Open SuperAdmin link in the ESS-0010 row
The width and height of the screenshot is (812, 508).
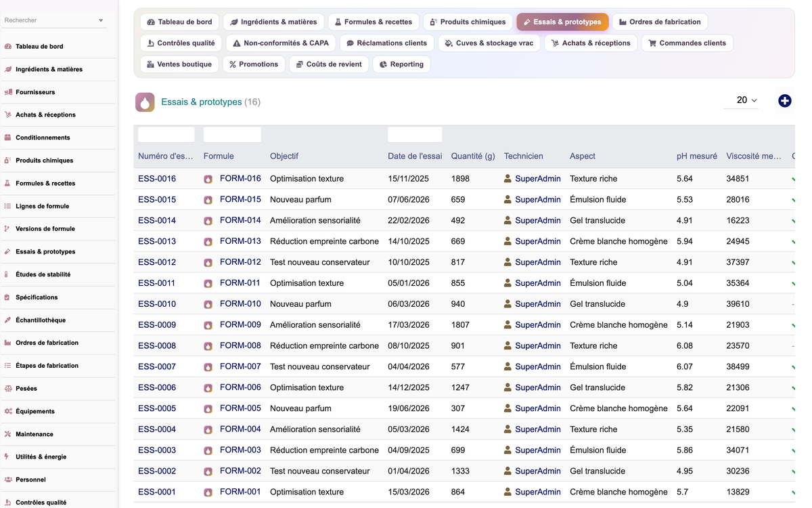[x=538, y=304]
